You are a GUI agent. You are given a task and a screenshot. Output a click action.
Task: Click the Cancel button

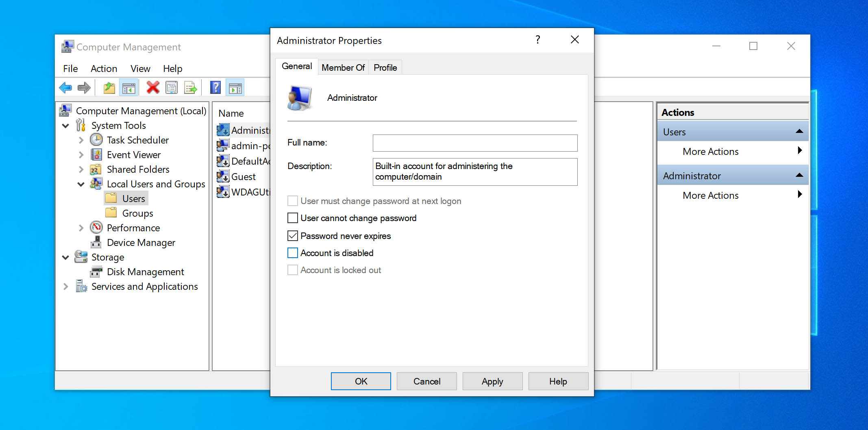pyautogui.click(x=426, y=381)
